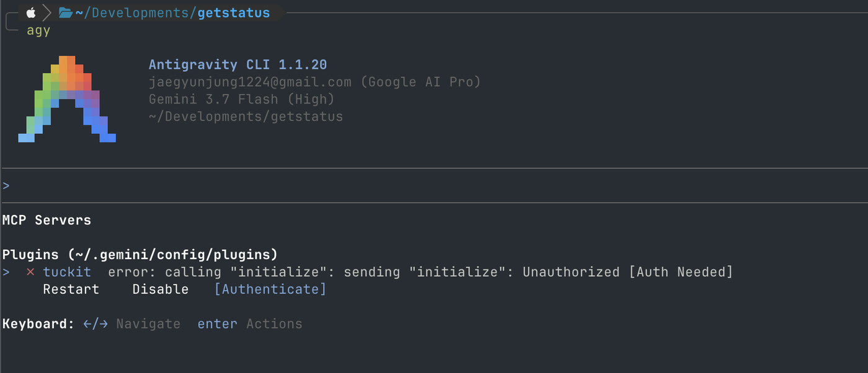Click the jaegyunjung1224@gmail.com account line

pyautogui.click(x=314, y=82)
